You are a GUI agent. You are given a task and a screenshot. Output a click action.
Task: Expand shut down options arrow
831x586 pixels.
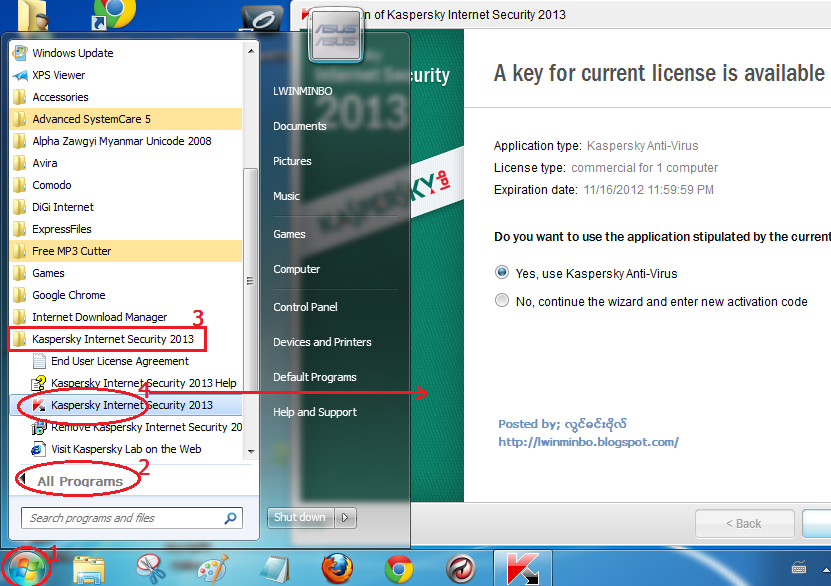[x=346, y=518]
